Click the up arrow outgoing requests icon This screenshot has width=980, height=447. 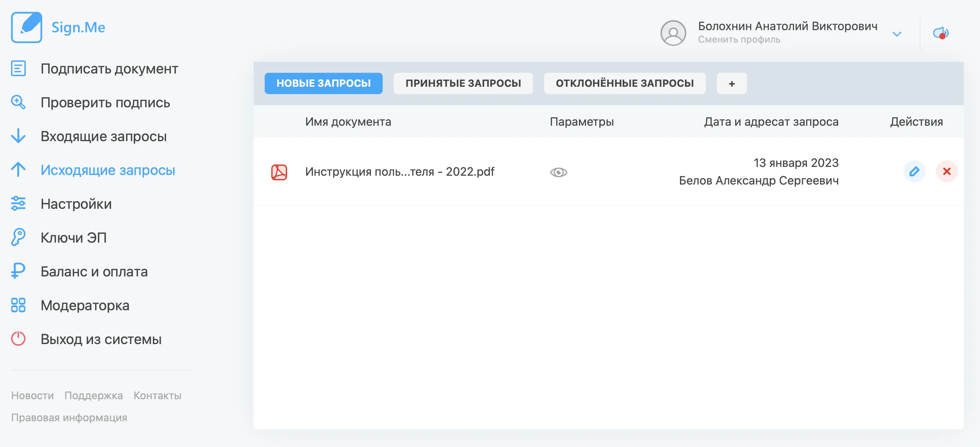[x=18, y=170]
